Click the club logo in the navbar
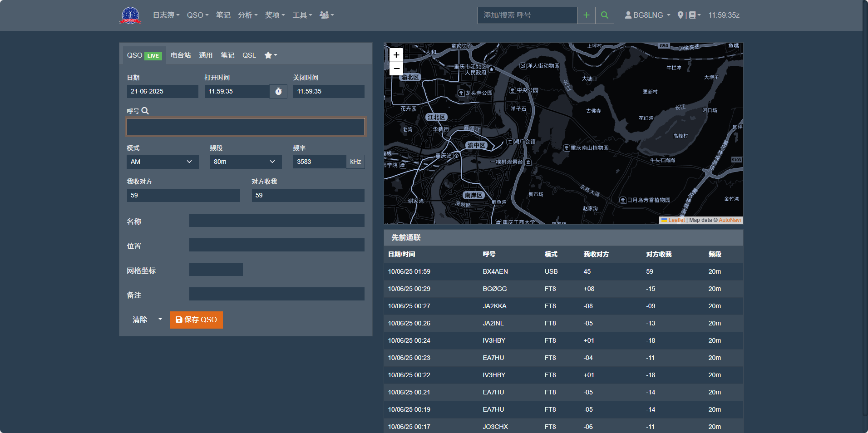 click(130, 15)
